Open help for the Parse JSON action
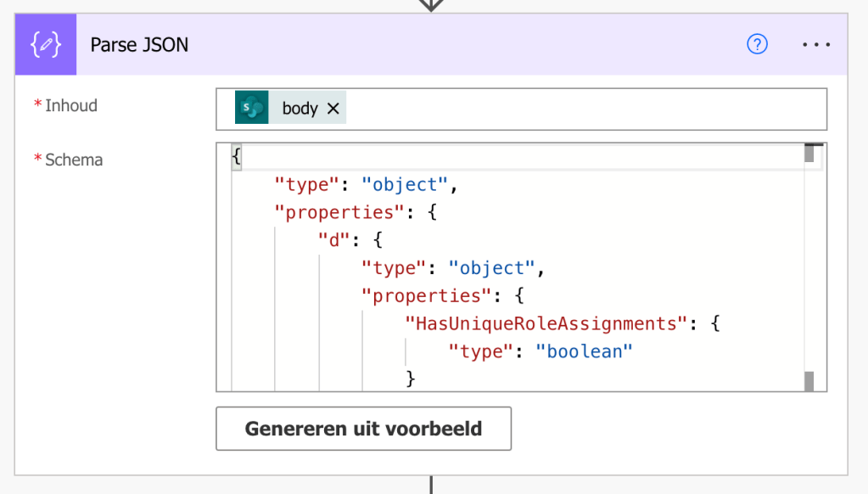The height and width of the screenshot is (494, 868). click(x=757, y=44)
